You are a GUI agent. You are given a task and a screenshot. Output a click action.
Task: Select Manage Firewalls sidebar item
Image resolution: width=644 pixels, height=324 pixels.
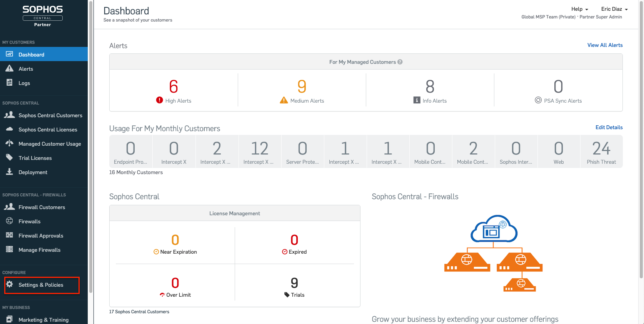(44, 250)
